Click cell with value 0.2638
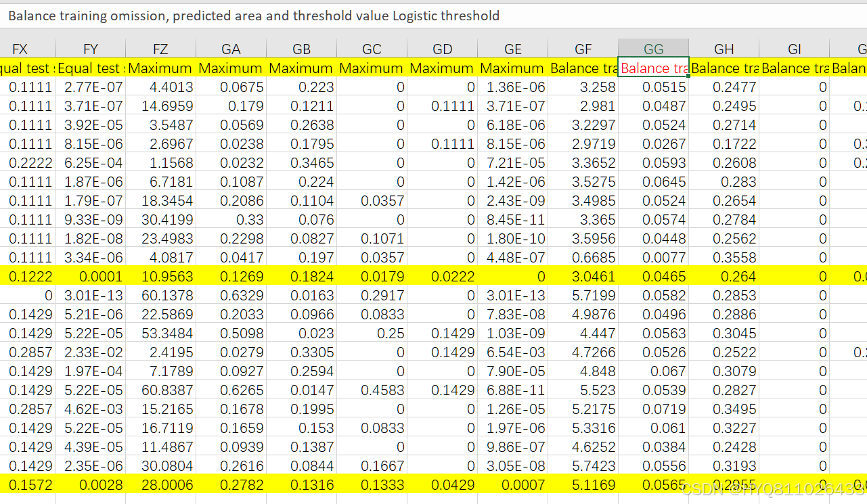Screen dimensions: 867x504 click(x=302, y=125)
